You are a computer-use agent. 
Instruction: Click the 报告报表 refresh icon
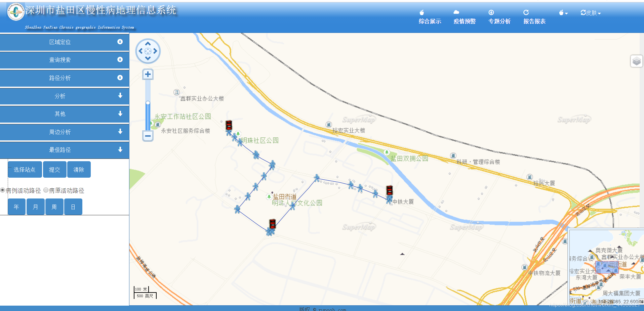click(526, 12)
